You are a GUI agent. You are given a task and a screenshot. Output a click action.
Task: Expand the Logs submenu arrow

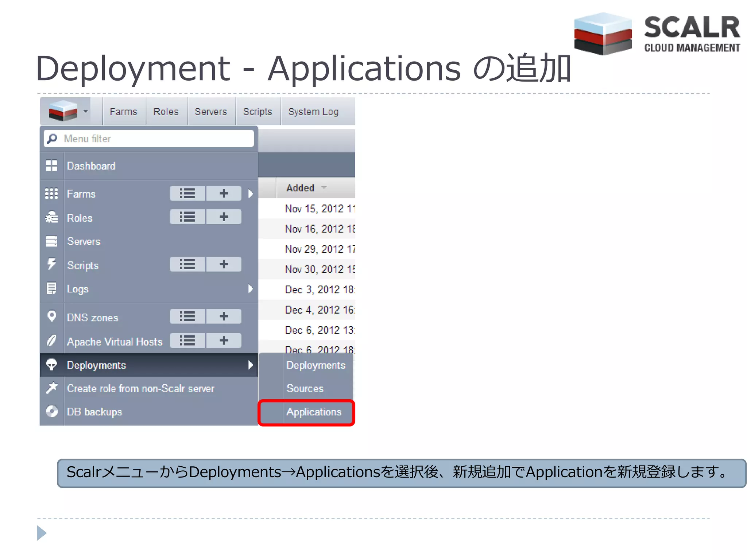pos(251,289)
